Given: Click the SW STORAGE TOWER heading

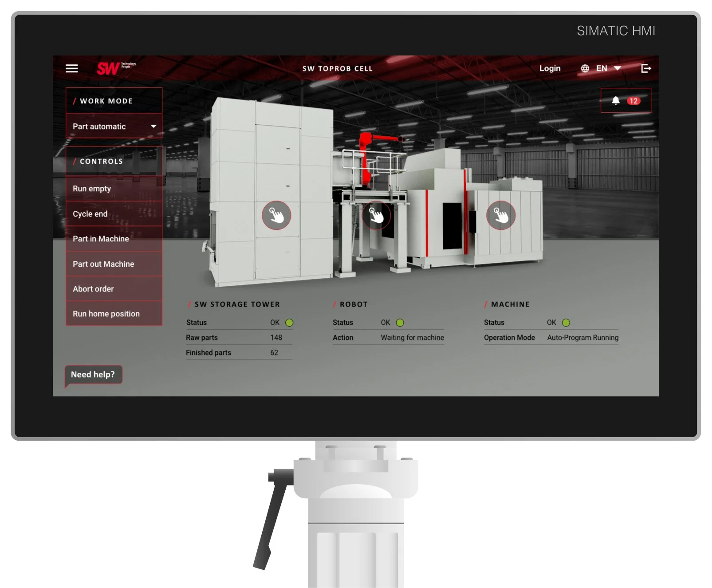Looking at the screenshot, I should click(237, 304).
